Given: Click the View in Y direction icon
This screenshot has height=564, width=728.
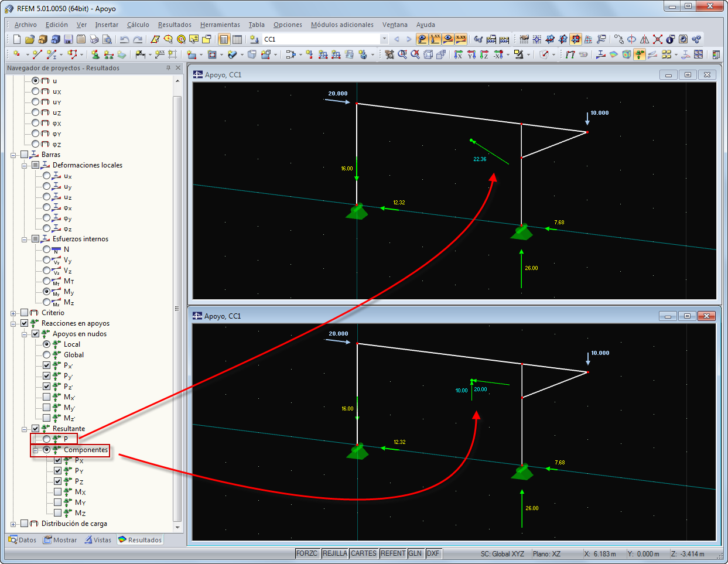Looking at the screenshot, I should (471, 54).
